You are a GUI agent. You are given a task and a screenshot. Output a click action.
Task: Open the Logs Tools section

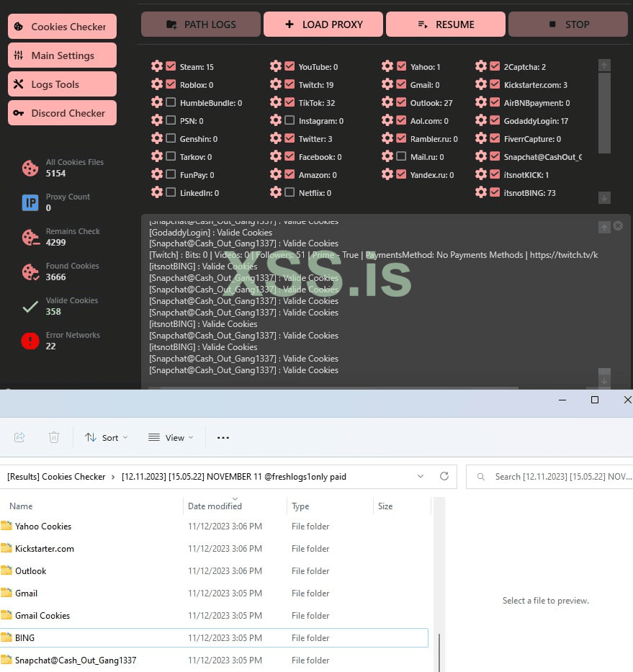coord(62,84)
